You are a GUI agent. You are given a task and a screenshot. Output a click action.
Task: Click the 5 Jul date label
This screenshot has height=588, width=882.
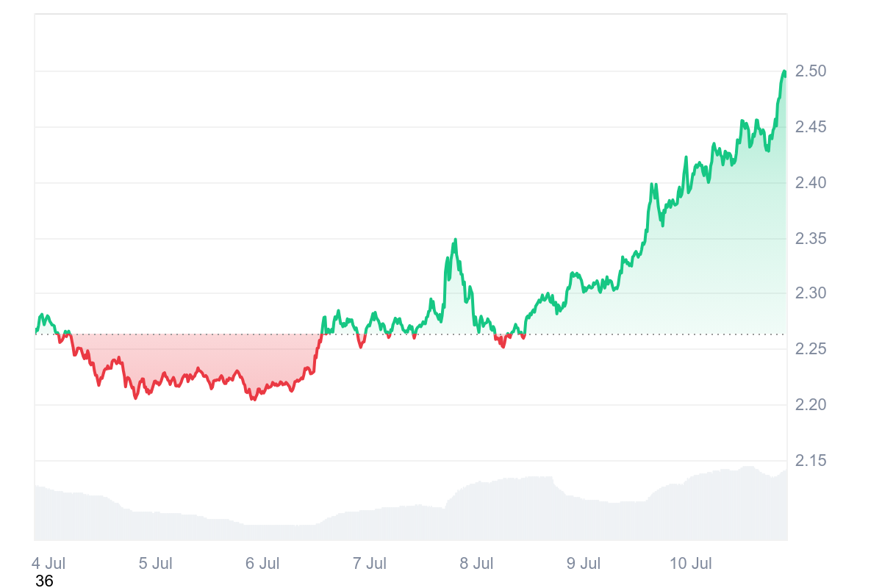(156, 564)
